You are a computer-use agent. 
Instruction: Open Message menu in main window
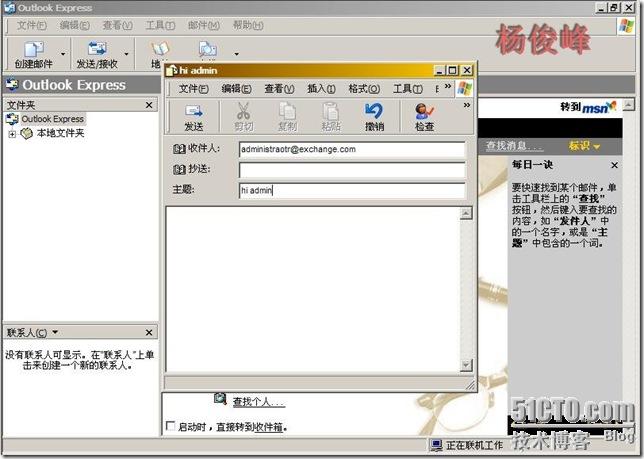pyautogui.click(x=204, y=25)
